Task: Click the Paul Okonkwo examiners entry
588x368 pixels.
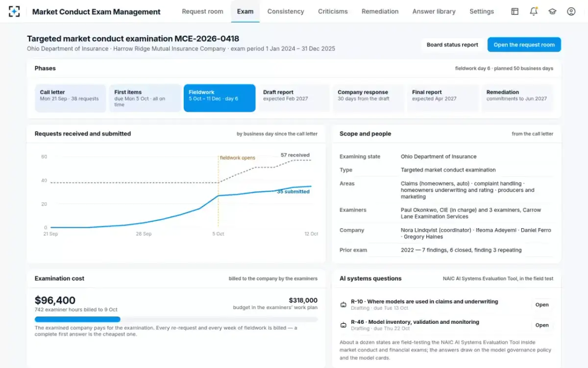Action: [471, 213]
